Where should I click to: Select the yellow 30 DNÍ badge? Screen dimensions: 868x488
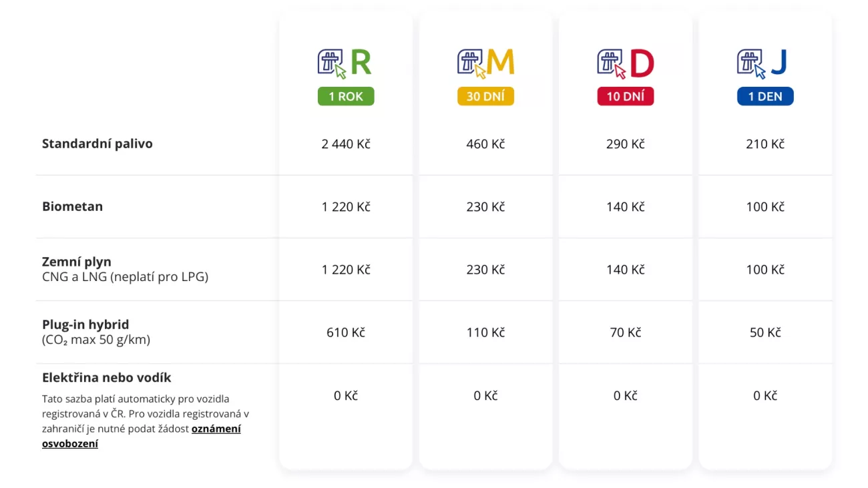click(x=485, y=96)
